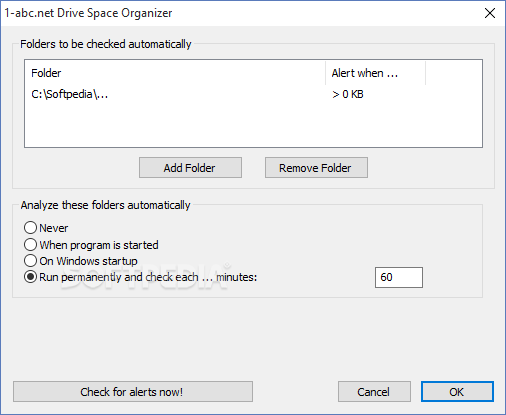
Task: Click the > 0 KB alert value
Action: (x=348, y=94)
